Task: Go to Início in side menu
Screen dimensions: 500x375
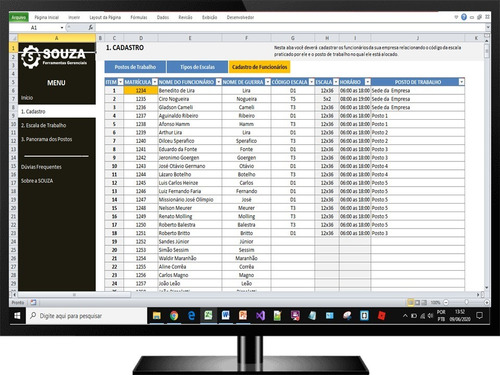Action: click(27, 98)
